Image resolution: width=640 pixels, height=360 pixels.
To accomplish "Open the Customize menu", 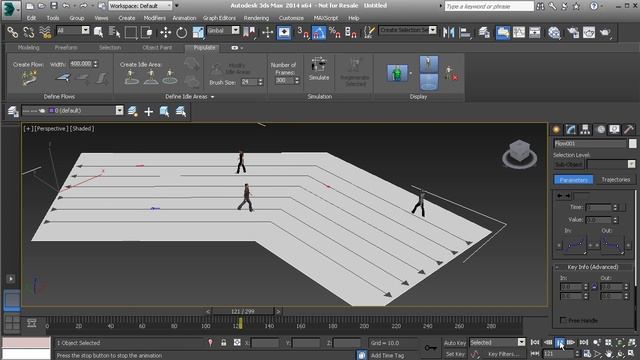I will pyautogui.click(x=291, y=18).
